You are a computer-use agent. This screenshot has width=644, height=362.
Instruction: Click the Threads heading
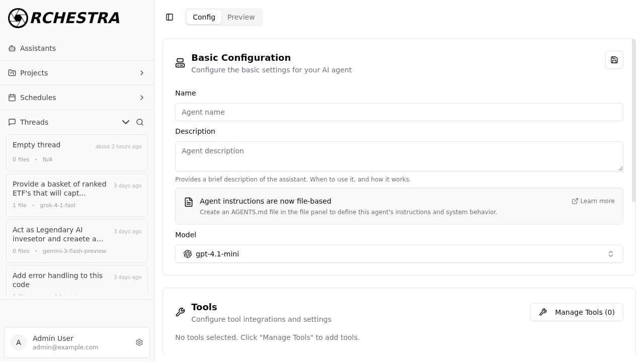pyautogui.click(x=34, y=122)
